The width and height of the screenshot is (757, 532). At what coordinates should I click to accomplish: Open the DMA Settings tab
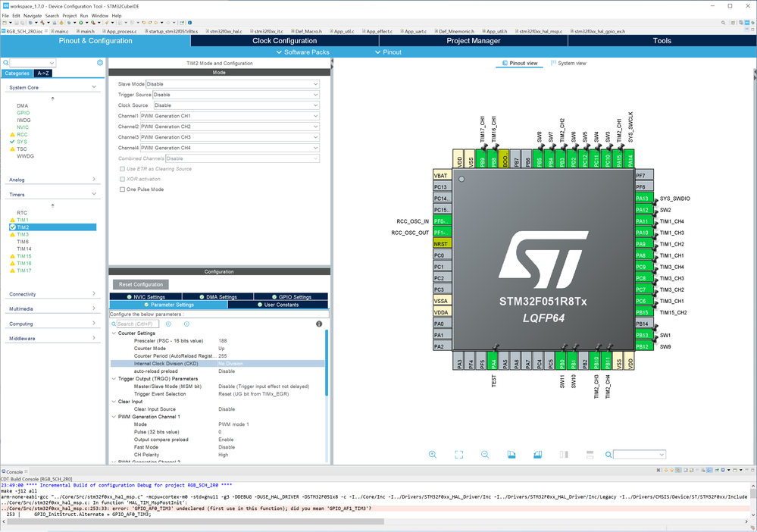click(218, 297)
